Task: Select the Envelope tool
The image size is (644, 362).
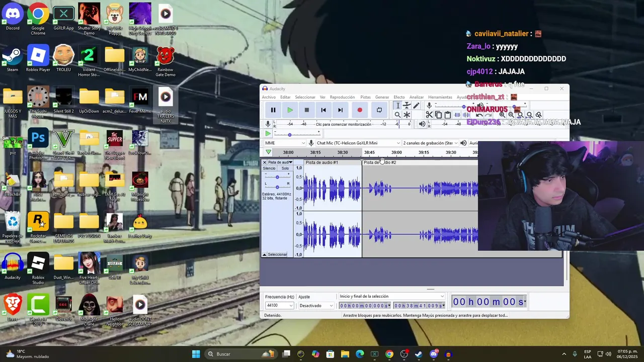Action: (407, 106)
